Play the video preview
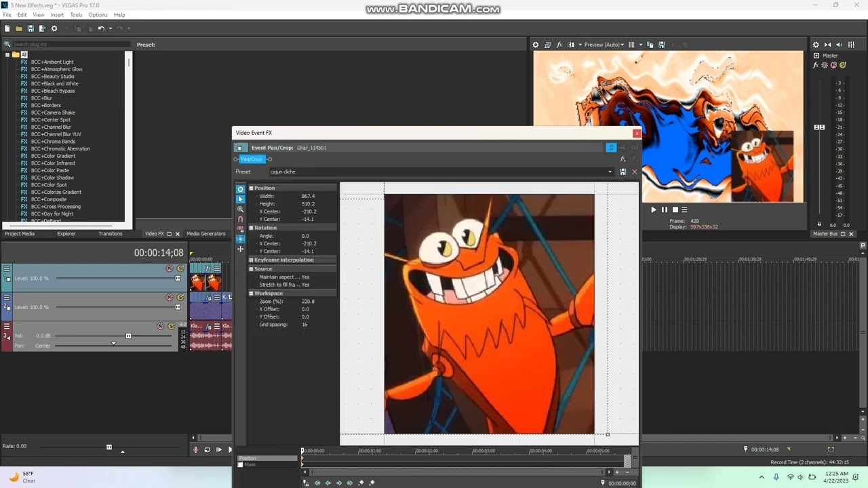The image size is (868, 488). (654, 210)
